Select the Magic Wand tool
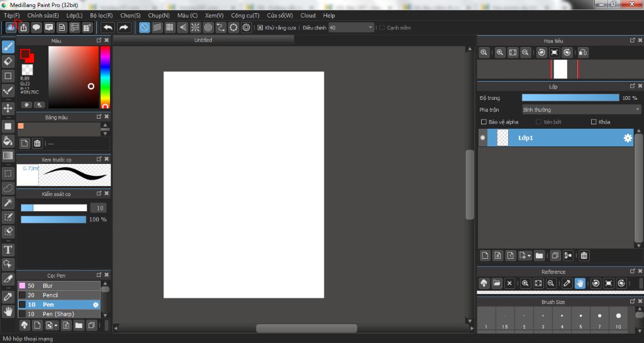This screenshot has width=644, height=343. pos(8,203)
